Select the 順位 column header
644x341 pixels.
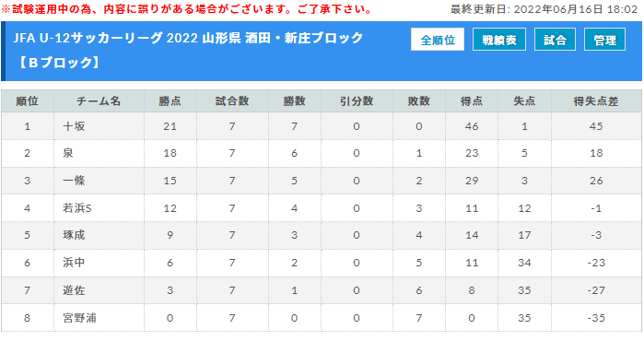28,101
